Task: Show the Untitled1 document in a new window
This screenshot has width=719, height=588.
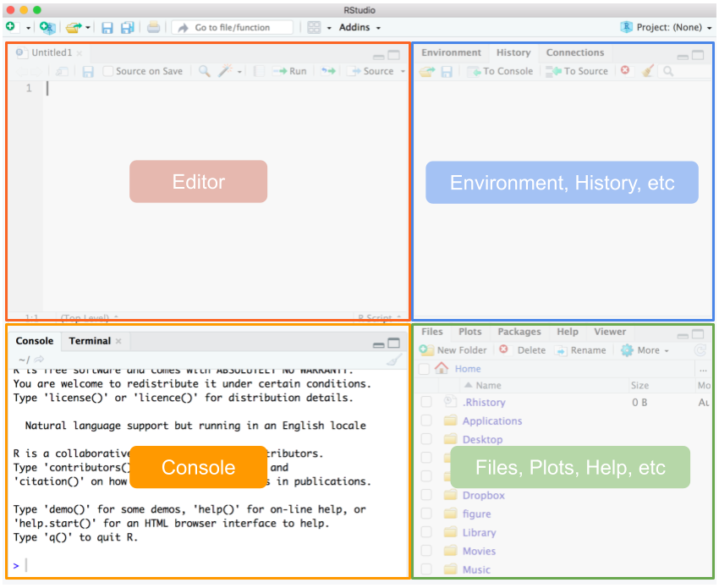Action: (62, 72)
